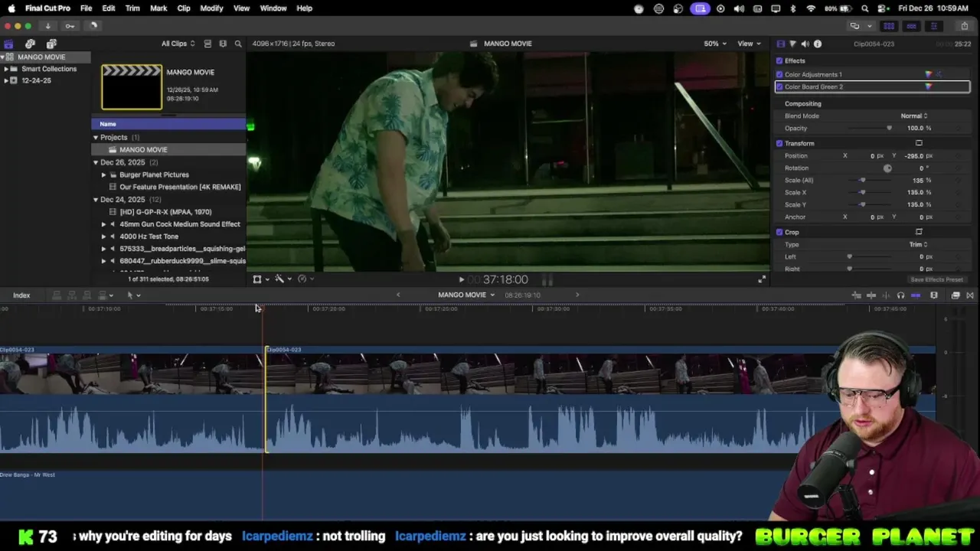Select the Audio inspector speaker icon
This screenshot has width=980, height=551.
pyautogui.click(x=805, y=44)
